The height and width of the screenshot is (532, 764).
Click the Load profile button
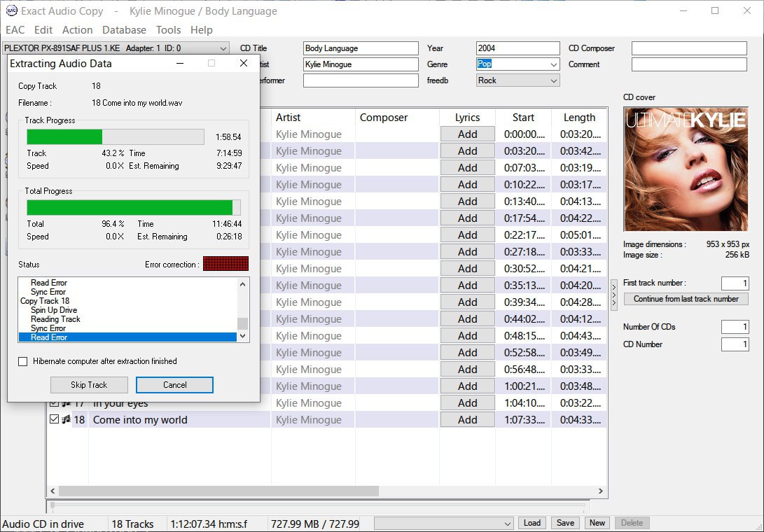click(532, 523)
